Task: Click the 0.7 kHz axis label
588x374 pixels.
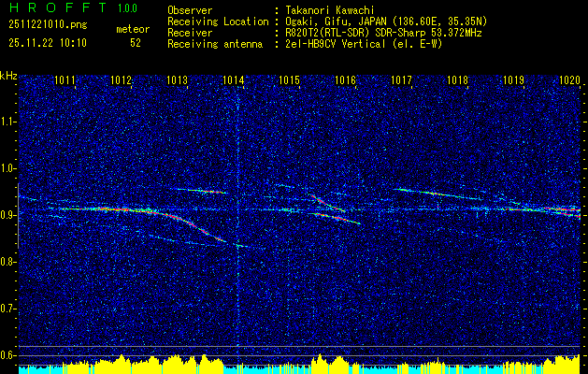Action: coord(7,309)
